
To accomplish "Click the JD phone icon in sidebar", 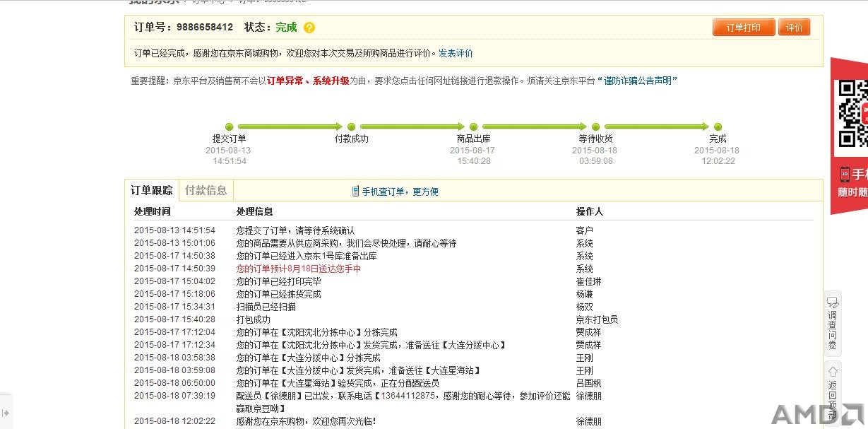I will pyautogui.click(x=845, y=174).
